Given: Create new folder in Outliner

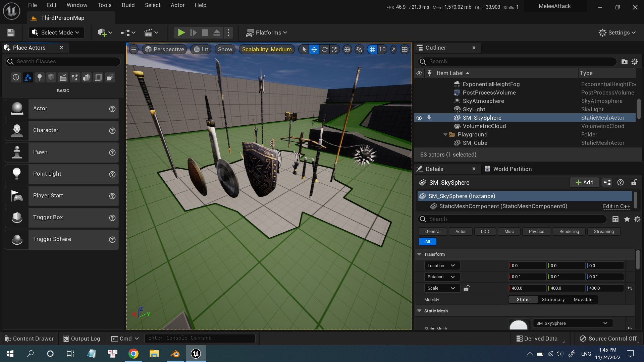Looking at the screenshot, I should coord(624,62).
